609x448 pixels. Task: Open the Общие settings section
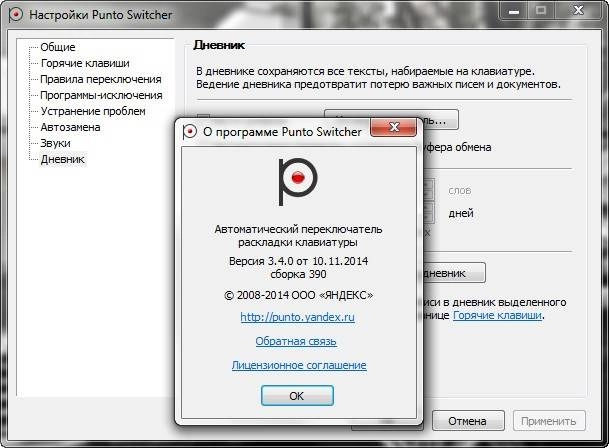58,47
